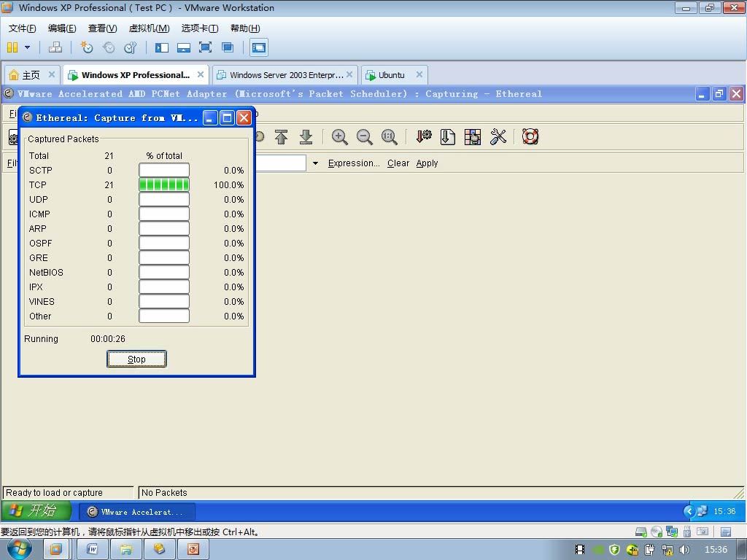Close the 主页 tab

(x=52, y=74)
